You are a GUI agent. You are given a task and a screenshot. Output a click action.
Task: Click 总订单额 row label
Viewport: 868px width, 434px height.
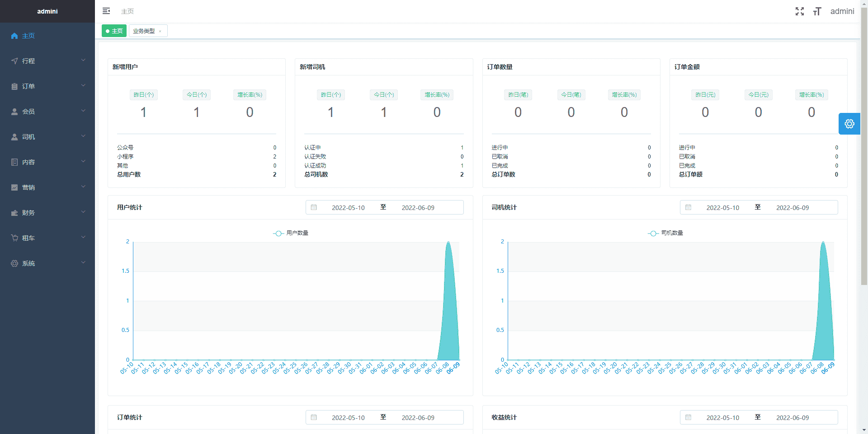pyautogui.click(x=691, y=174)
